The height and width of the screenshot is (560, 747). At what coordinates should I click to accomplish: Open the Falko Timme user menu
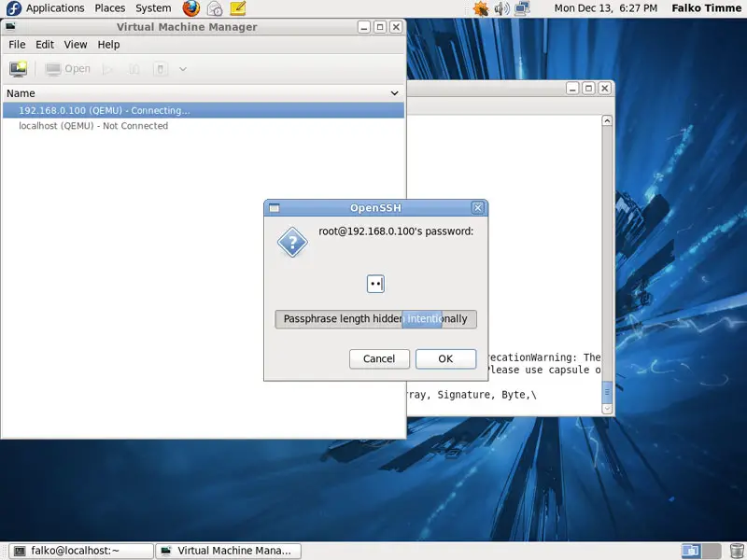pos(706,8)
